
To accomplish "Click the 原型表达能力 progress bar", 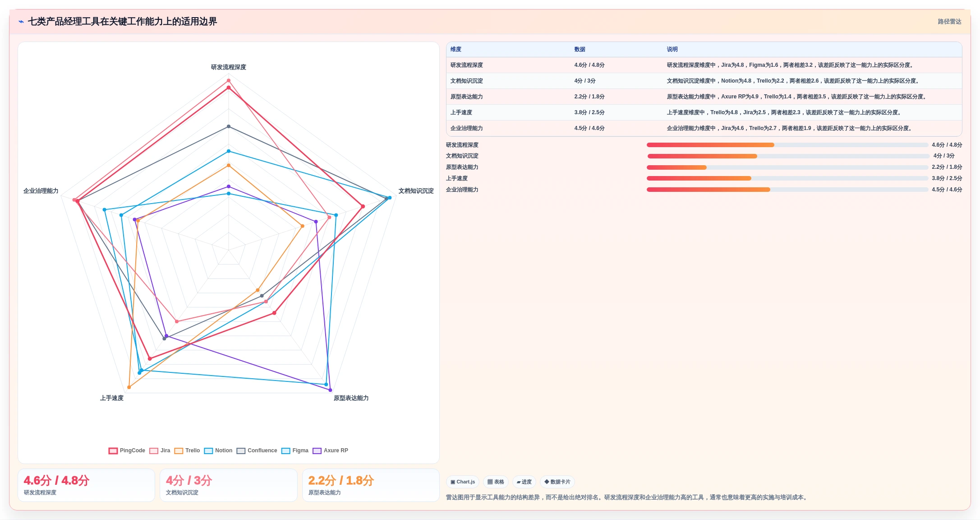I will (x=787, y=167).
